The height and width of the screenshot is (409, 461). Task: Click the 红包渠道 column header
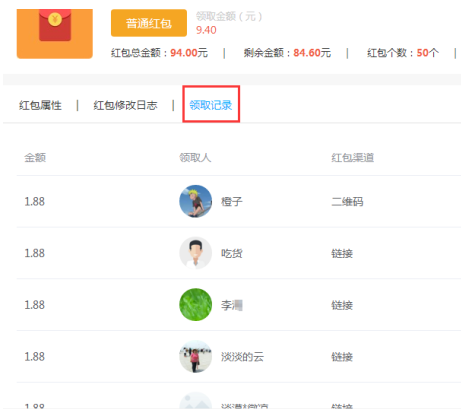[353, 157]
